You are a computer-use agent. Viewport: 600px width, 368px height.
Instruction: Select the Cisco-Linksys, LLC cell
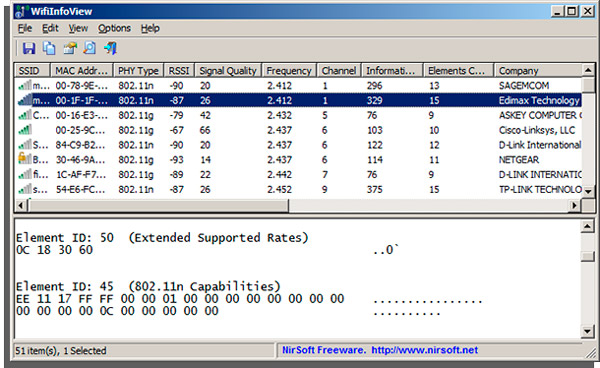(536, 130)
